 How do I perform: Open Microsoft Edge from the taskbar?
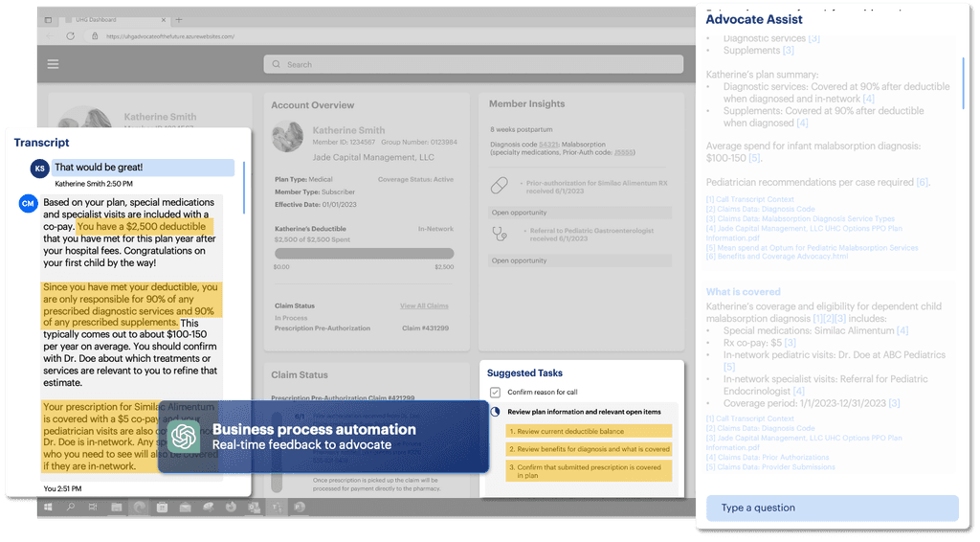tap(140, 507)
